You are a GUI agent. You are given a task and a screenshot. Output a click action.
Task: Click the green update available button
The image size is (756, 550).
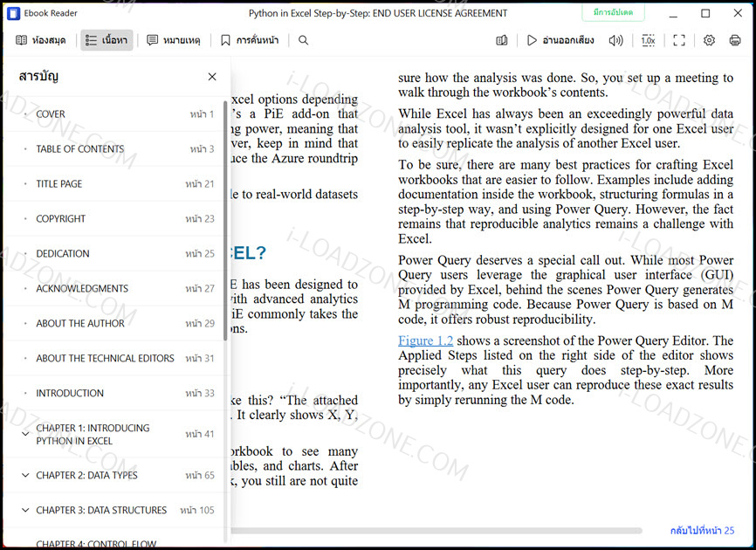614,12
